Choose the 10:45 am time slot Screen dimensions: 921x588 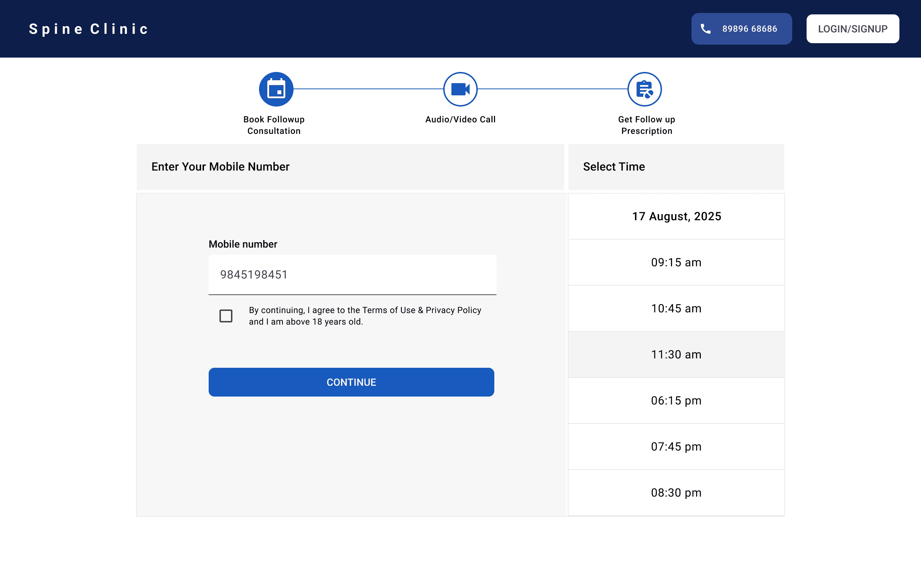pyautogui.click(x=676, y=308)
